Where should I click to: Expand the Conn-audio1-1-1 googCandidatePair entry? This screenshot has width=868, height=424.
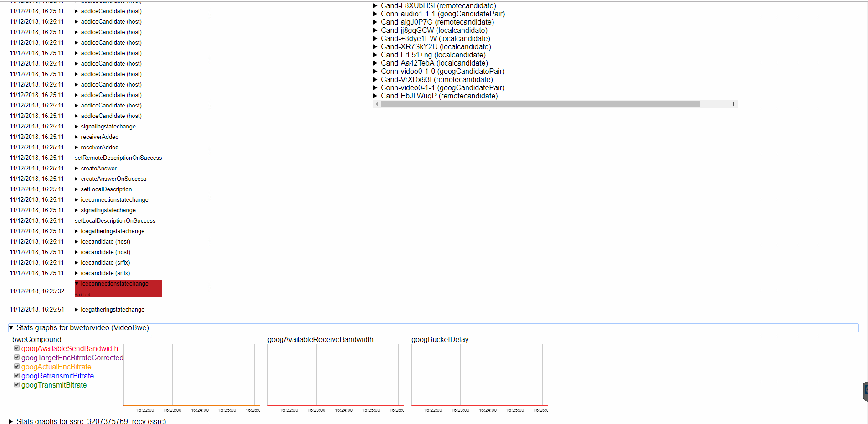375,14
